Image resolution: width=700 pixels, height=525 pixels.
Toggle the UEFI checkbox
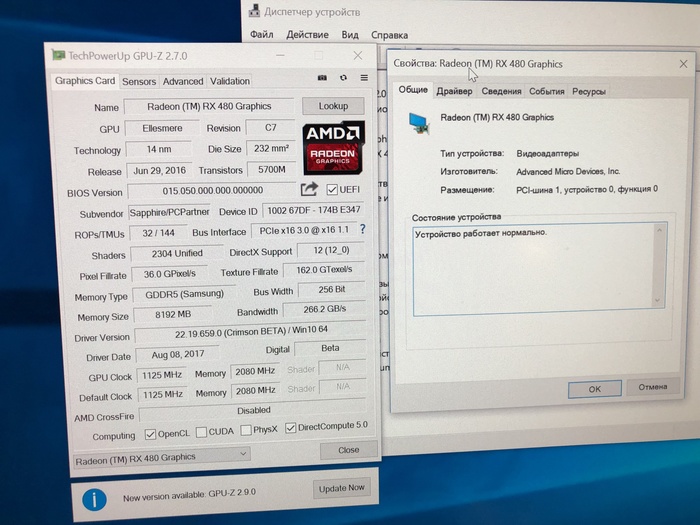(332, 189)
